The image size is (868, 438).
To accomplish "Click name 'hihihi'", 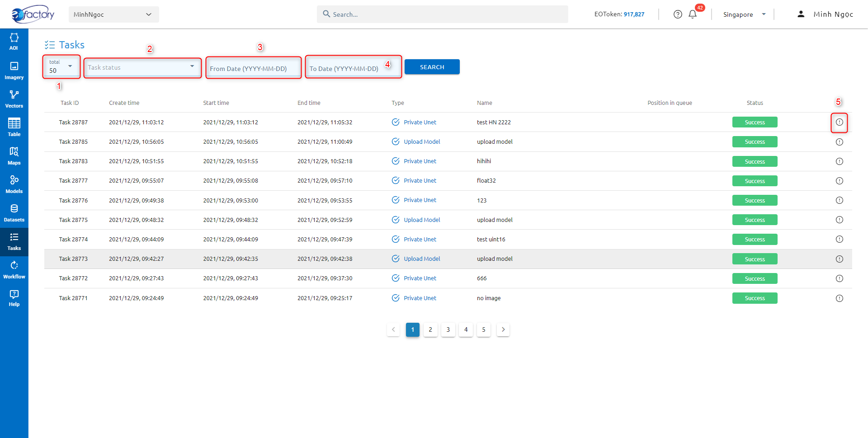I will click(484, 161).
